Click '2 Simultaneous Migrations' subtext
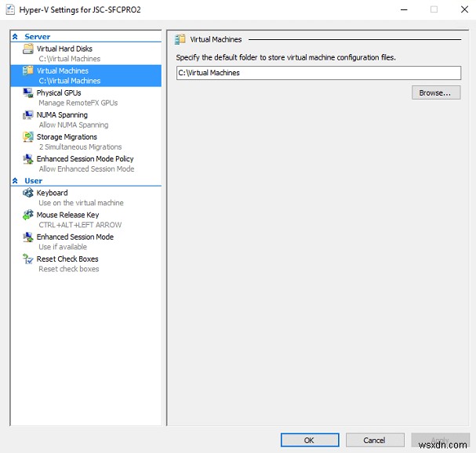Image resolution: width=476 pixels, height=453 pixels. point(80,147)
